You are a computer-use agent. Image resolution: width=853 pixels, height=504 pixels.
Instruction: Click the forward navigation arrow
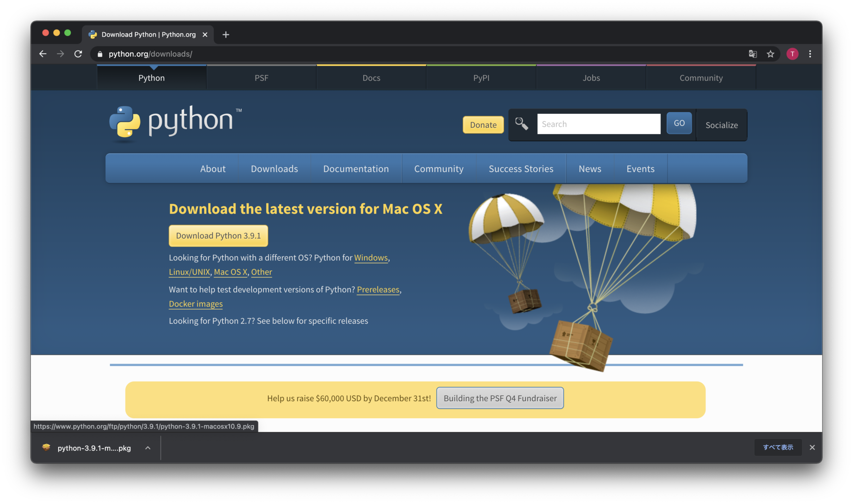(60, 54)
